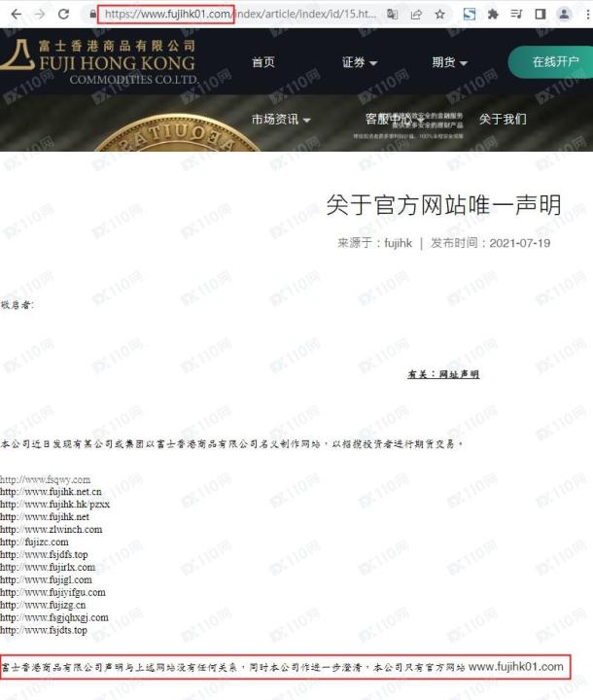Click the 在线开户 button
Viewport: 593px width, 700px height.
[551, 61]
